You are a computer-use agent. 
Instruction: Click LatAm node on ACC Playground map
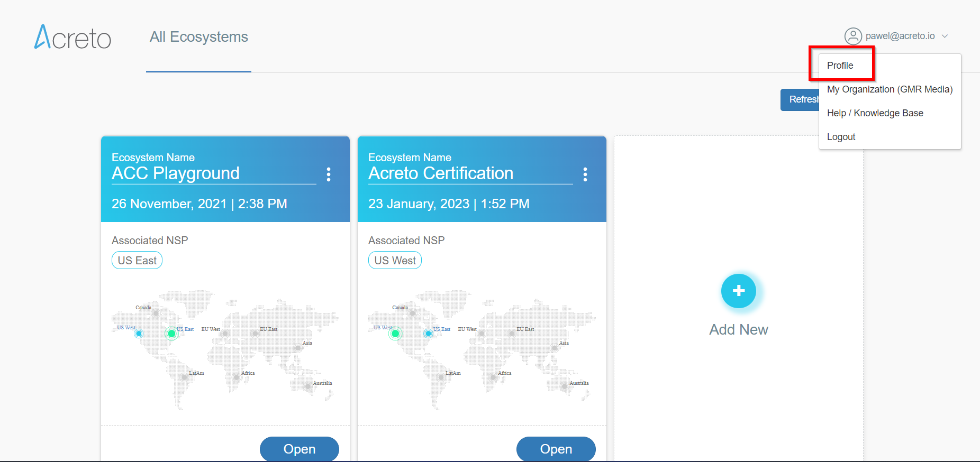click(184, 377)
